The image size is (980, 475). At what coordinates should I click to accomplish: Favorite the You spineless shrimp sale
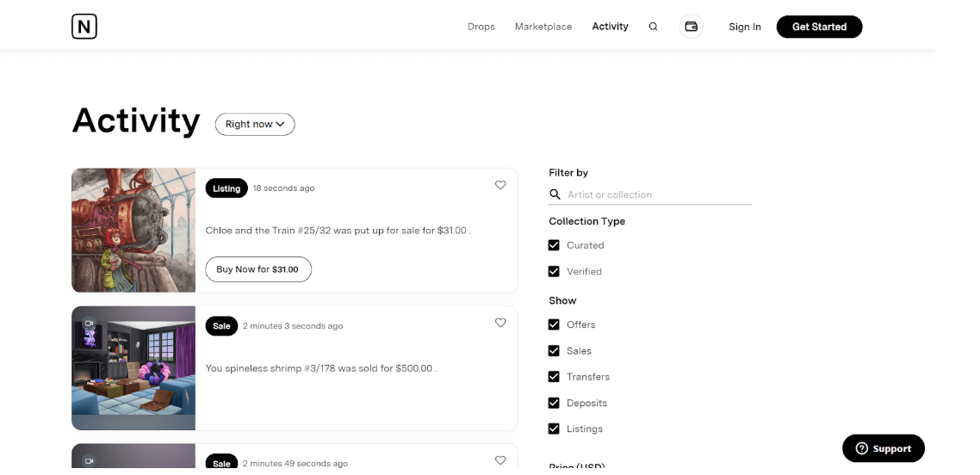pyautogui.click(x=500, y=323)
